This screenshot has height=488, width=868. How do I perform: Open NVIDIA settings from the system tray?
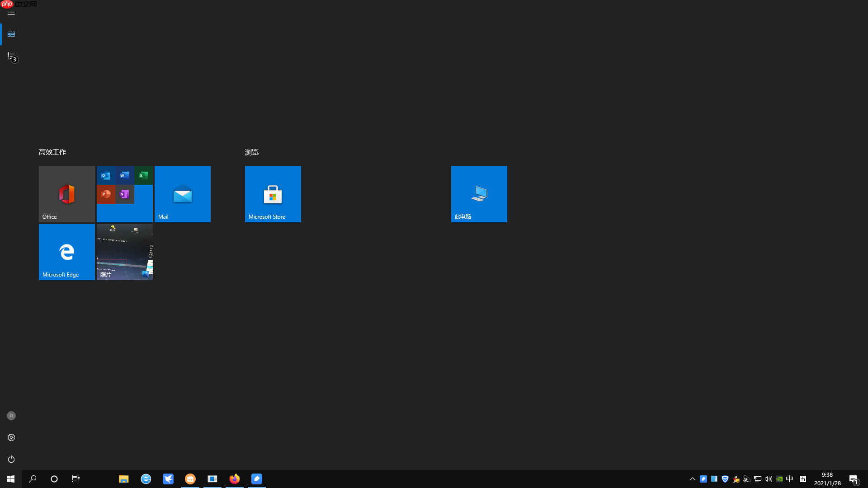pos(779,479)
